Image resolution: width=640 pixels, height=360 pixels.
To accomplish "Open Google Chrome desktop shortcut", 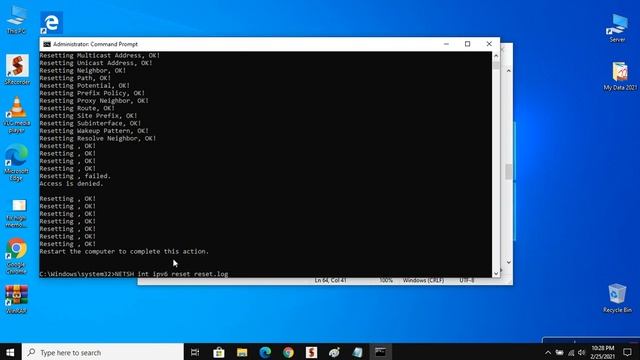I will (16, 256).
